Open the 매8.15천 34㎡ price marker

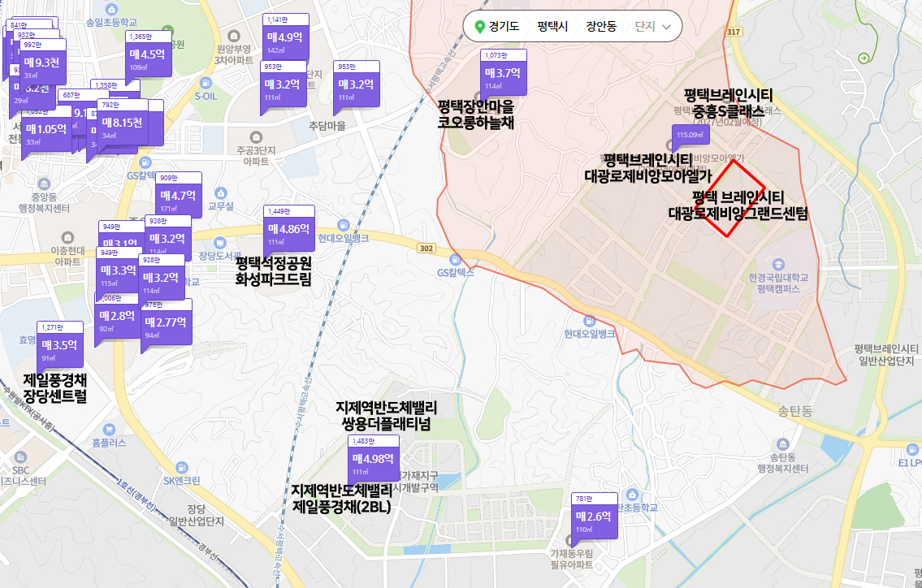(x=123, y=123)
